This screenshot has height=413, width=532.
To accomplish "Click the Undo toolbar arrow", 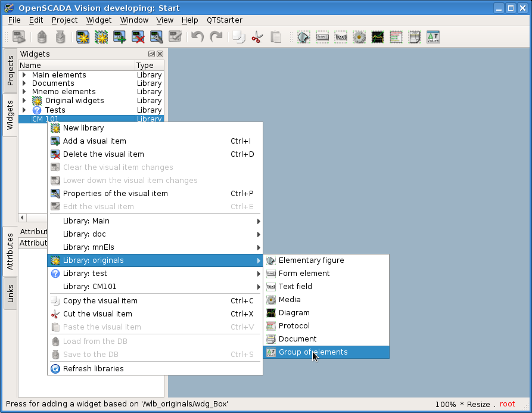I will [197, 37].
